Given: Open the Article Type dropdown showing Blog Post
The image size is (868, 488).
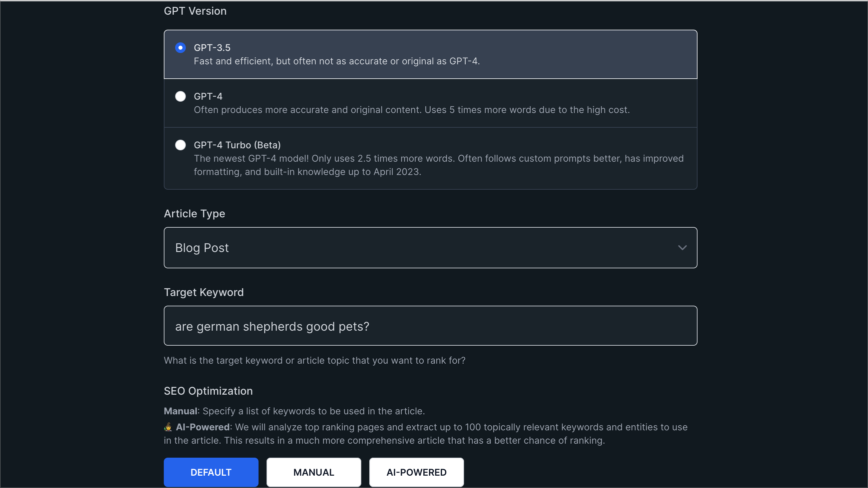Looking at the screenshot, I should (x=430, y=248).
